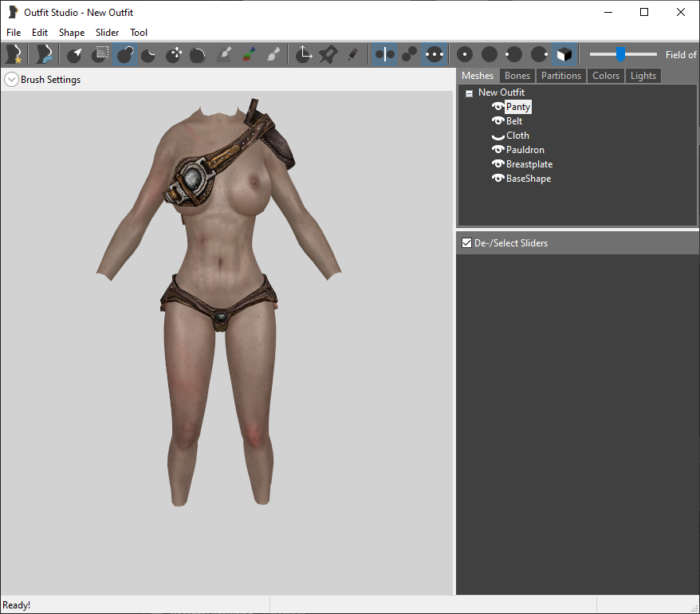Pick the Move brush tool
The width and height of the screenshot is (700, 614).
pyautogui.click(x=173, y=54)
